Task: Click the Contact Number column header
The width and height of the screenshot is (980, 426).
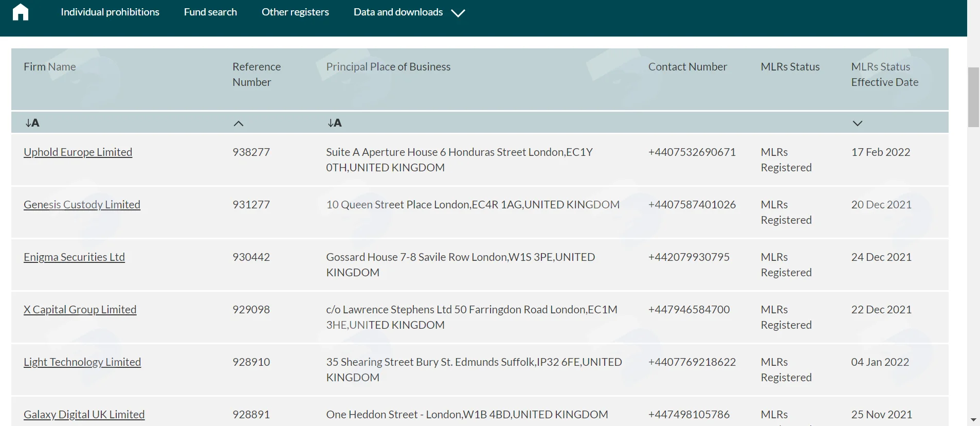Action: point(687,67)
